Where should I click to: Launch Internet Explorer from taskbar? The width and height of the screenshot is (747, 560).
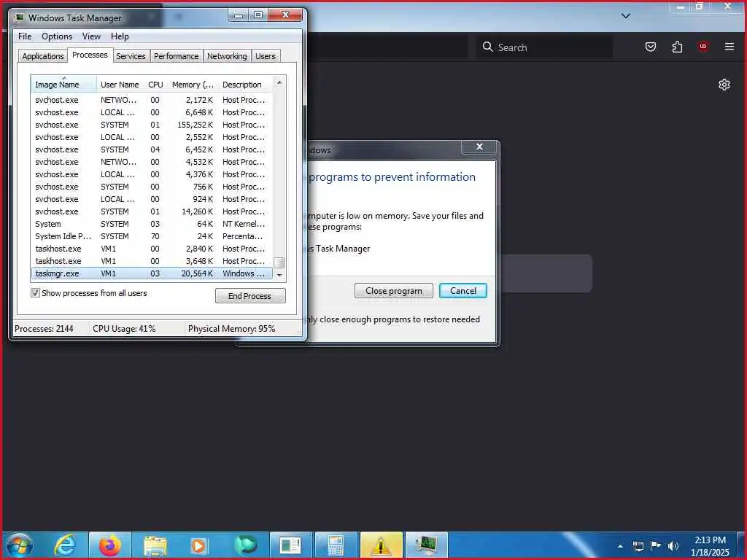tap(65, 545)
